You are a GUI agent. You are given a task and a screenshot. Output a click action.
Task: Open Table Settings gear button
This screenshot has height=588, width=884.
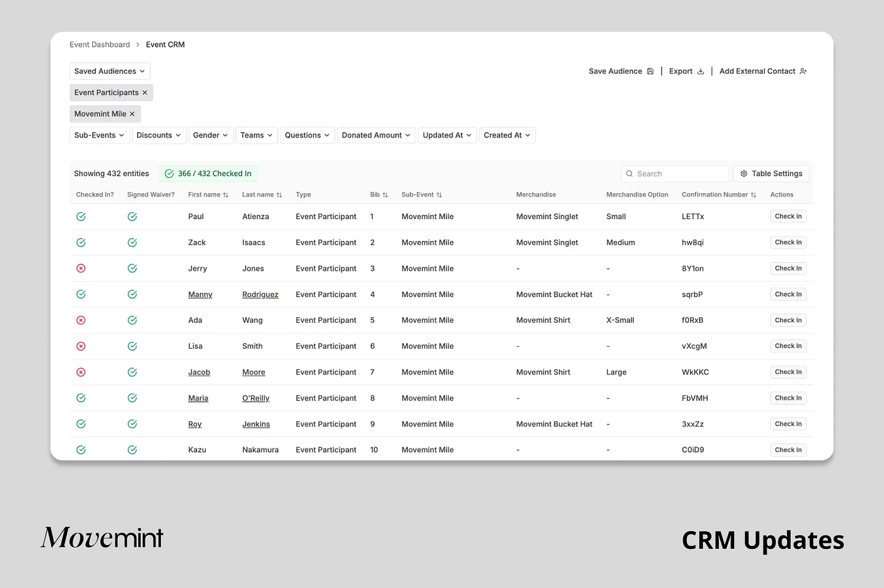[x=771, y=174]
